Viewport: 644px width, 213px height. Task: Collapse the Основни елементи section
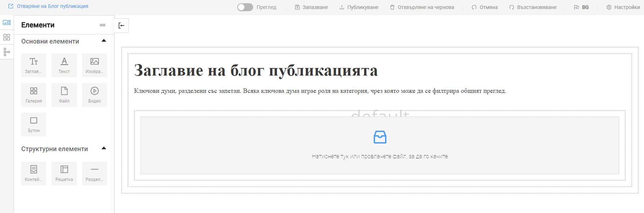[x=104, y=41]
